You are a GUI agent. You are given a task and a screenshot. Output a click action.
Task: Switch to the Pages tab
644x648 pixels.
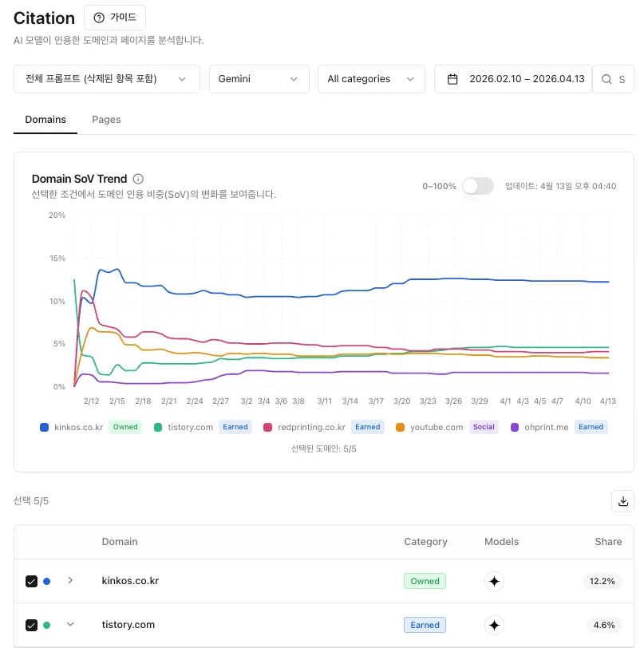point(106,120)
